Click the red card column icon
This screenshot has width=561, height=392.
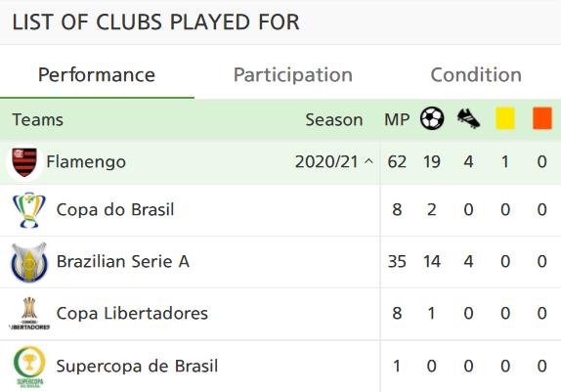(542, 118)
